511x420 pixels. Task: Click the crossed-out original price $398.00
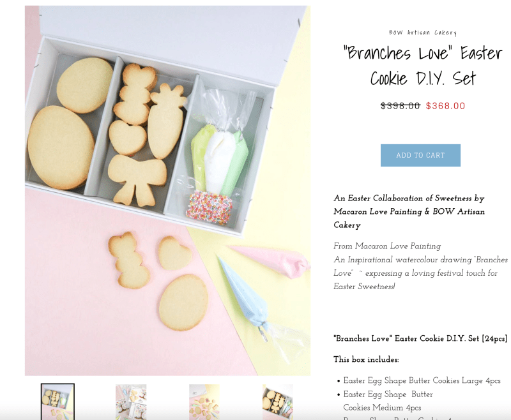click(400, 106)
